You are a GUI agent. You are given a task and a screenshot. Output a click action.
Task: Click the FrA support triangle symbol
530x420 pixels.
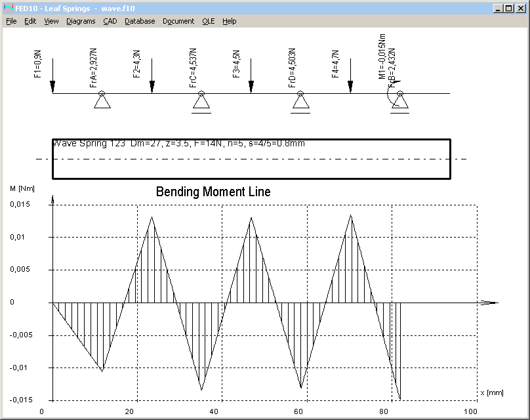pos(102,100)
